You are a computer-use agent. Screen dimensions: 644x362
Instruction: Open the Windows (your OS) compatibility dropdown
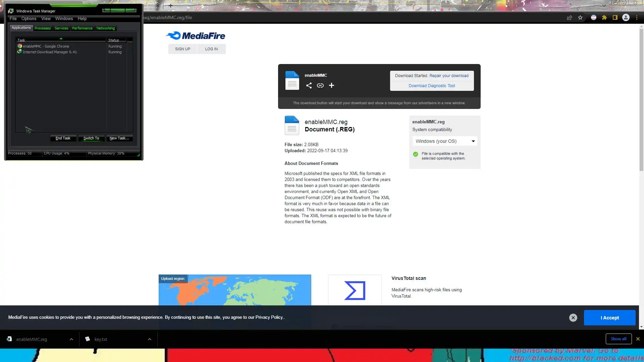445,141
